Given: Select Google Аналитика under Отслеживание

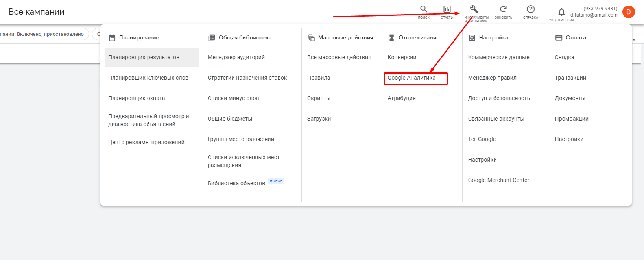Looking at the screenshot, I should [x=411, y=78].
